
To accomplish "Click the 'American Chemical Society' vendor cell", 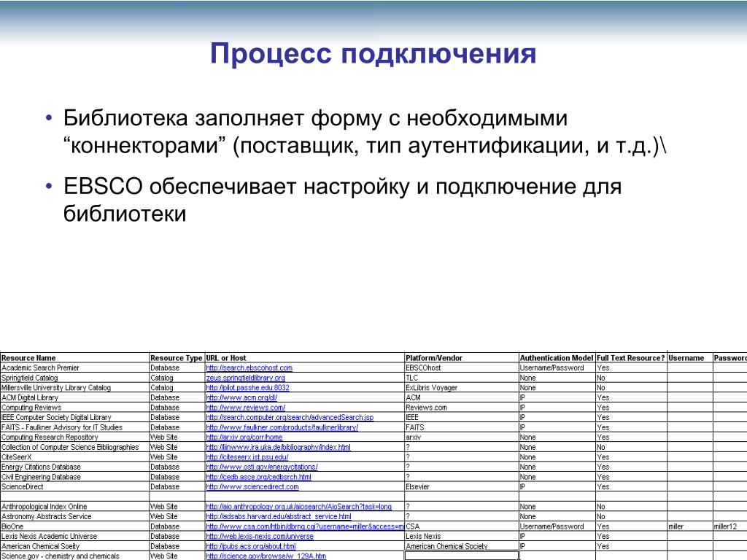I will tap(462, 546).
